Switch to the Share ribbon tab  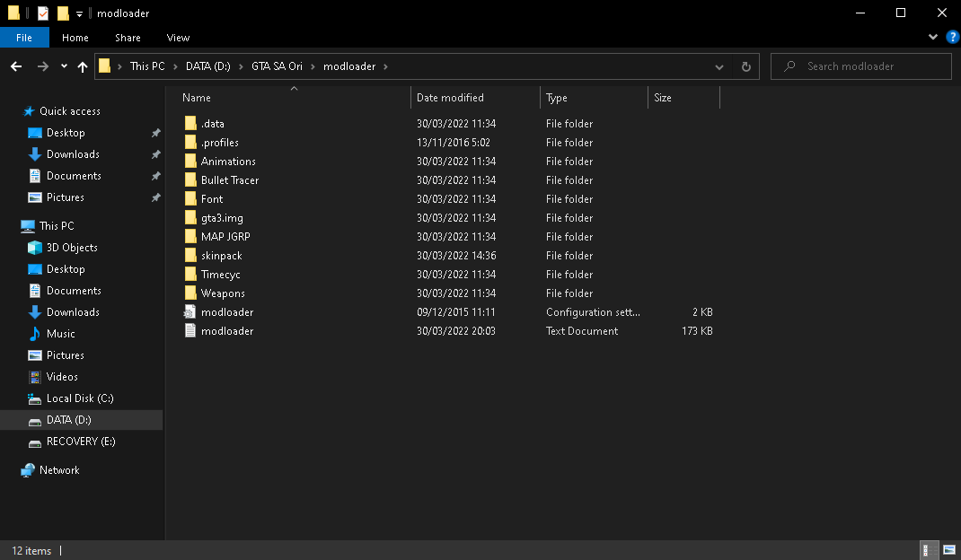(128, 38)
